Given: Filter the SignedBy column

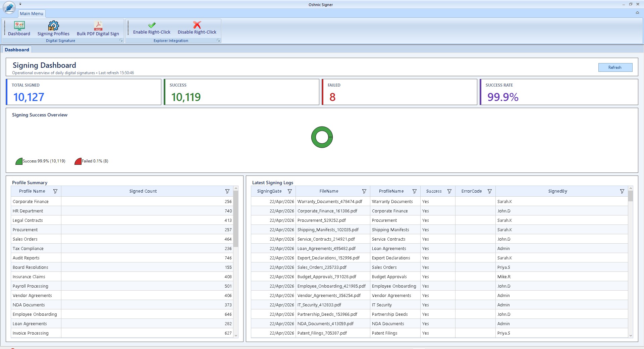Looking at the screenshot, I should (622, 191).
